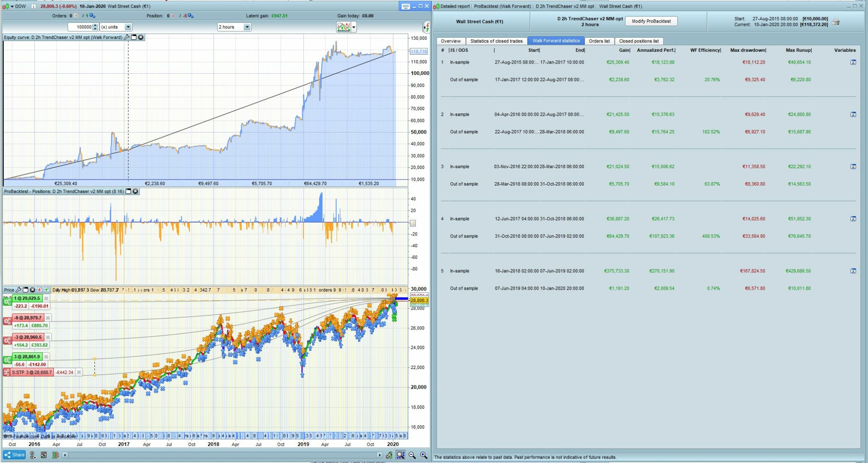Click the Share button
868x463 pixels.
15,455
